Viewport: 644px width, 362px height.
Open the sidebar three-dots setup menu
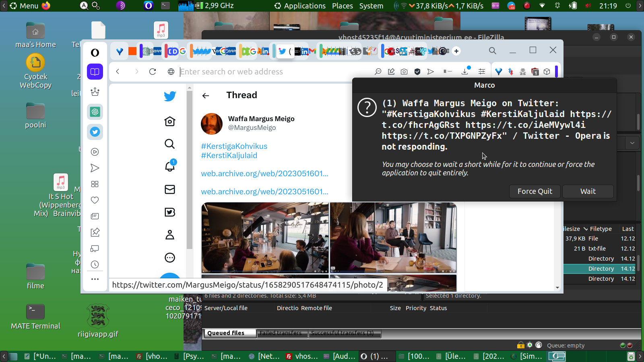95,279
